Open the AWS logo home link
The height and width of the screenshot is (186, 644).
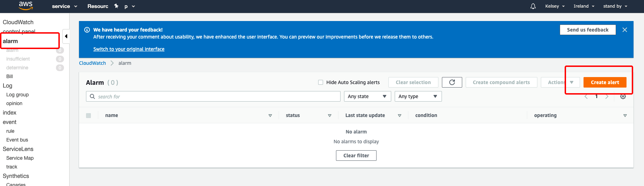pos(26,5)
